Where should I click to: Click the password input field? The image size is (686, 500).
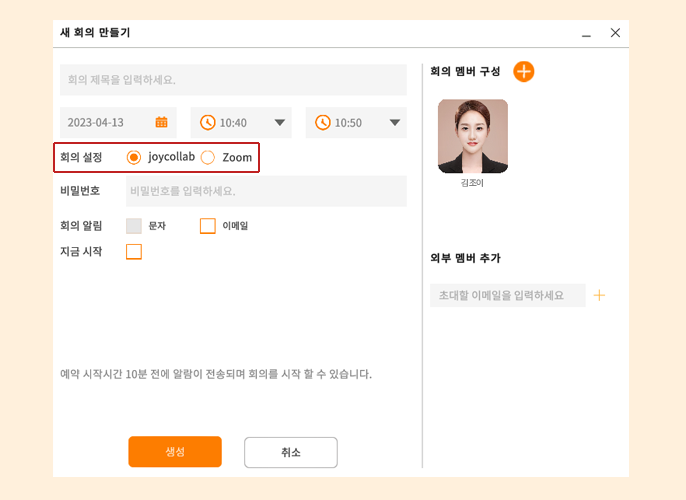tap(266, 191)
